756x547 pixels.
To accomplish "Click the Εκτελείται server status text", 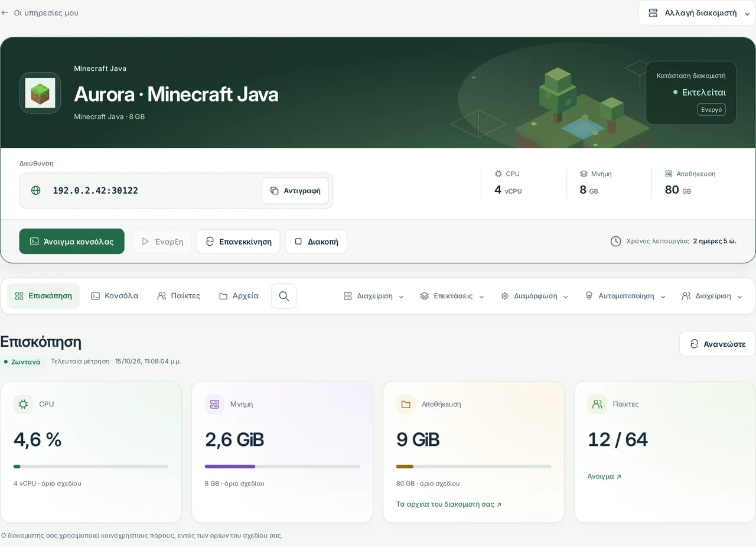I will pyautogui.click(x=704, y=92).
